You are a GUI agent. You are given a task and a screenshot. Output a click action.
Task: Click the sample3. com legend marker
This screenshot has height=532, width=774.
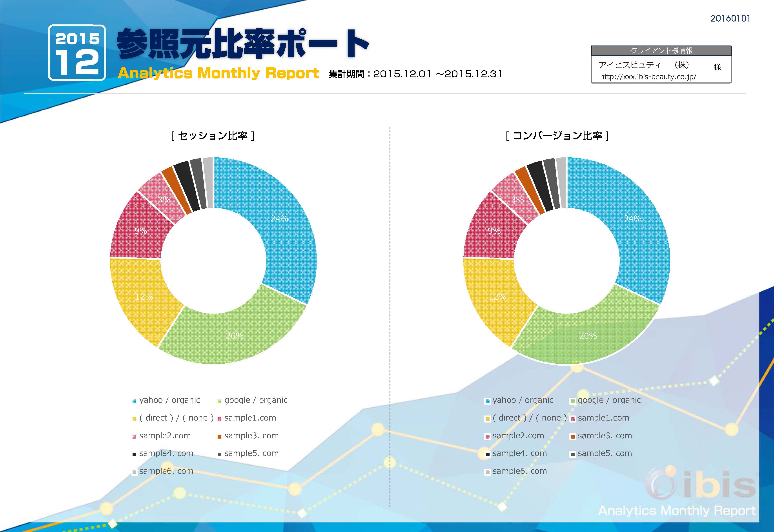pos(220,436)
